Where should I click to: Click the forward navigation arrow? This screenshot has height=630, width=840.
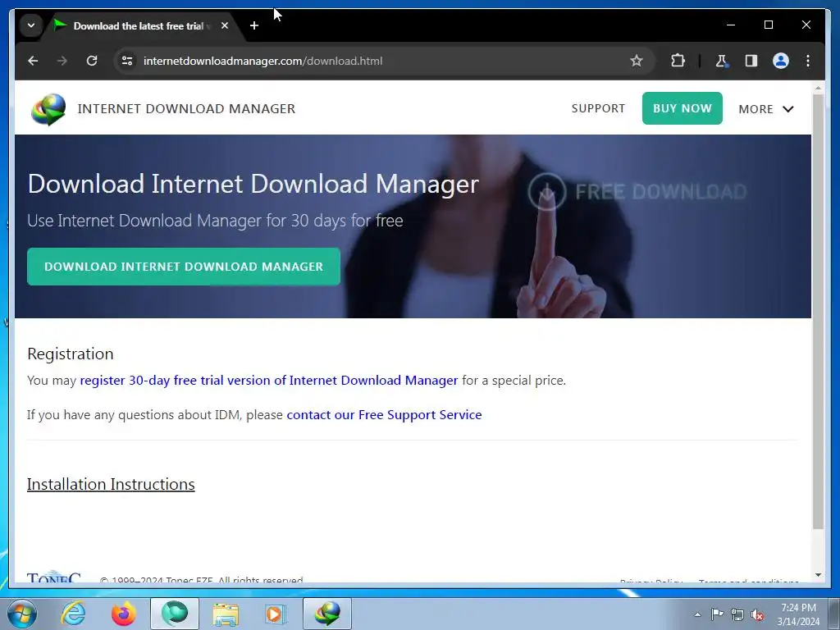(x=62, y=61)
